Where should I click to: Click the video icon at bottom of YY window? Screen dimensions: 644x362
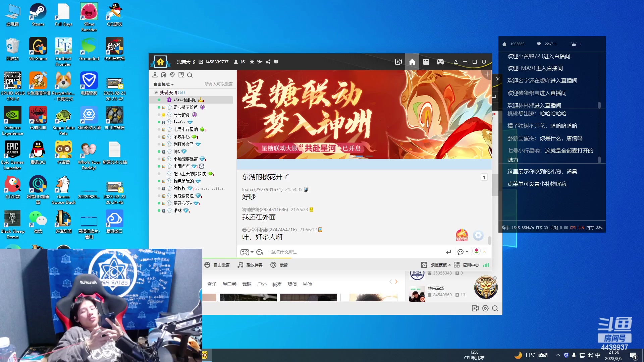click(x=475, y=308)
